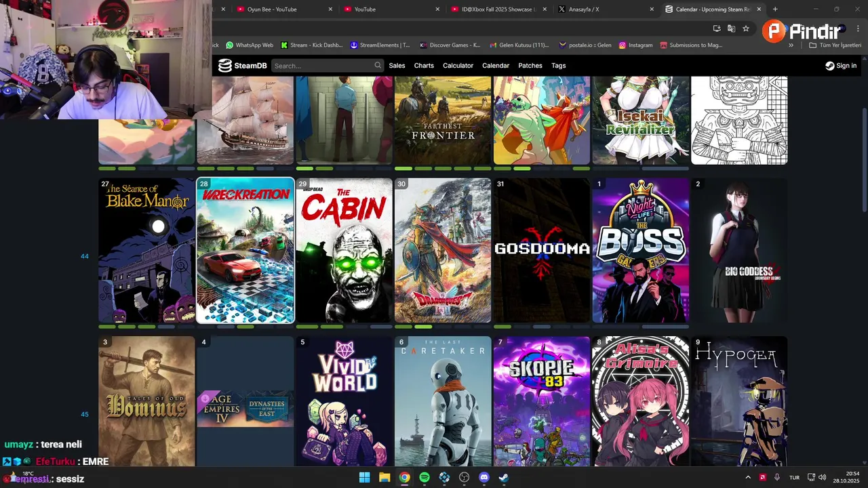
Task: Open the Calendar page in SteamDB
Action: click(x=496, y=66)
